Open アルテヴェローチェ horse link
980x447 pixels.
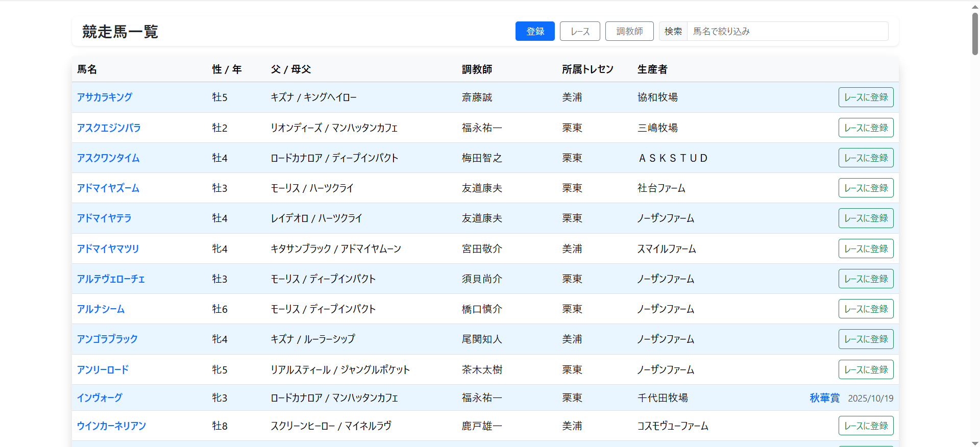[x=111, y=279]
